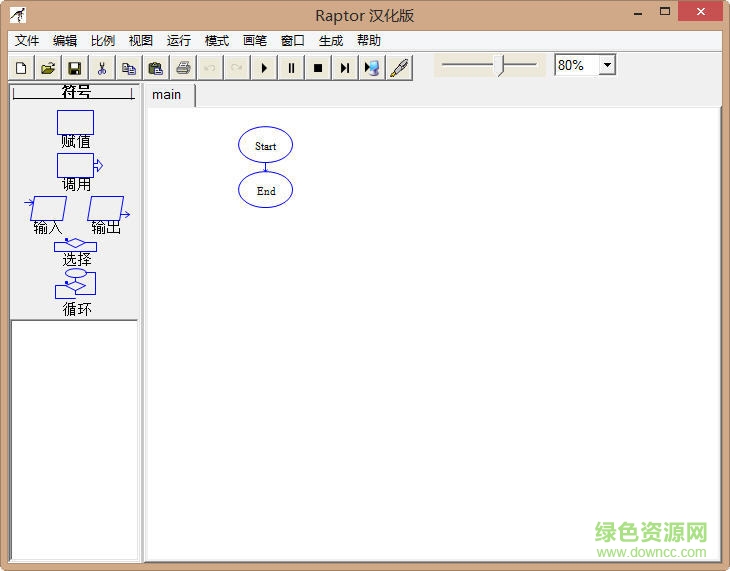Select the 赋值 assignment symbol
Screen dimensions: 730x571
[75, 123]
